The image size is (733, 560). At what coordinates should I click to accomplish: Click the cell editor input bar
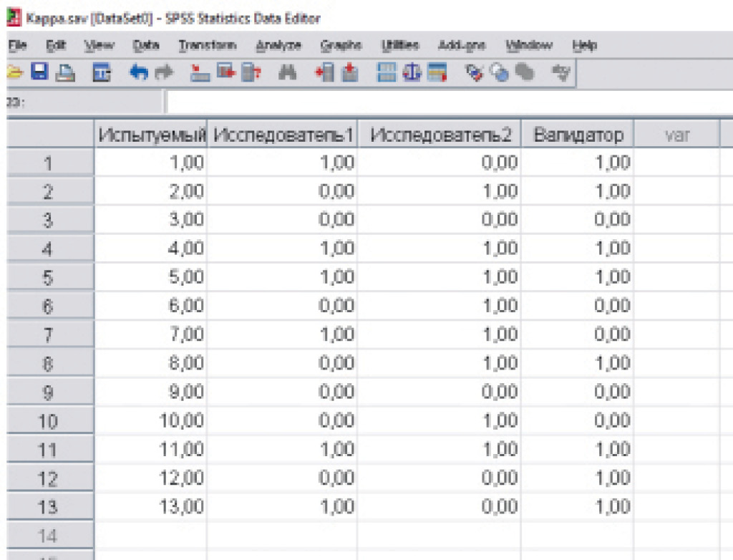(x=444, y=102)
